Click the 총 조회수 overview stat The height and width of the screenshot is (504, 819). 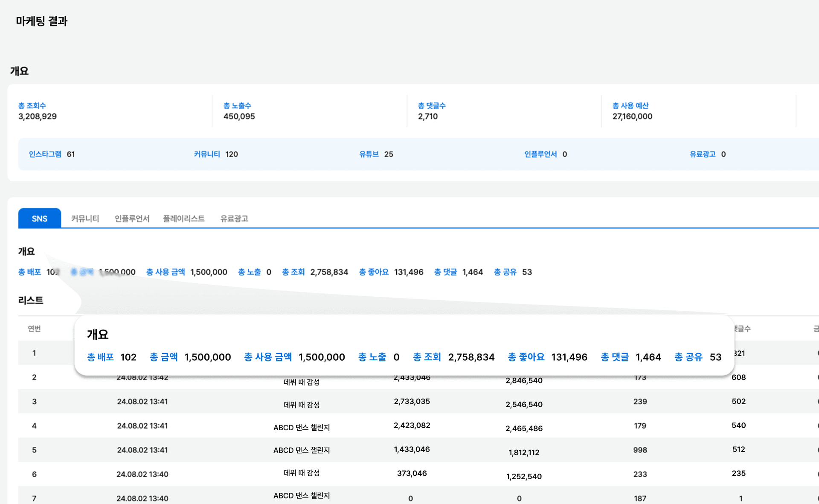pos(37,111)
